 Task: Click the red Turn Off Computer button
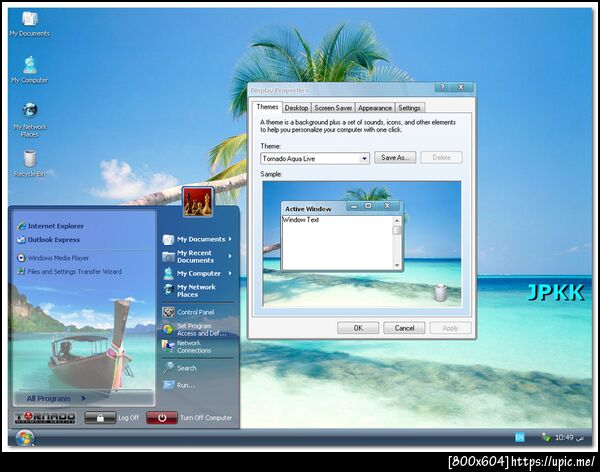click(x=161, y=418)
